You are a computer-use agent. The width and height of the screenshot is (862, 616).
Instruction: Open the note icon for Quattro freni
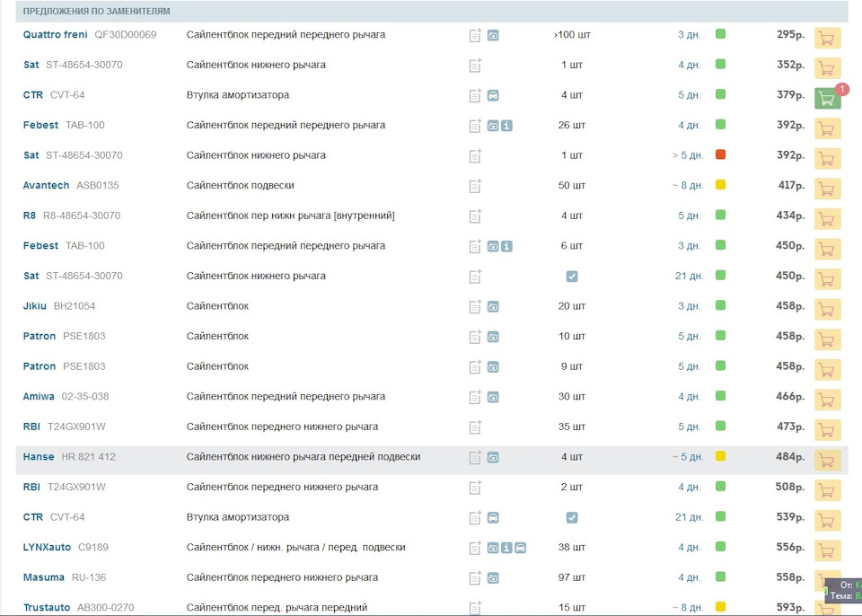click(475, 35)
